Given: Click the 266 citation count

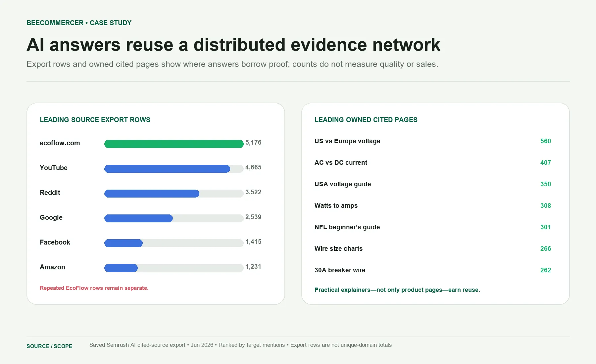Looking at the screenshot, I should [x=546, y=249].
